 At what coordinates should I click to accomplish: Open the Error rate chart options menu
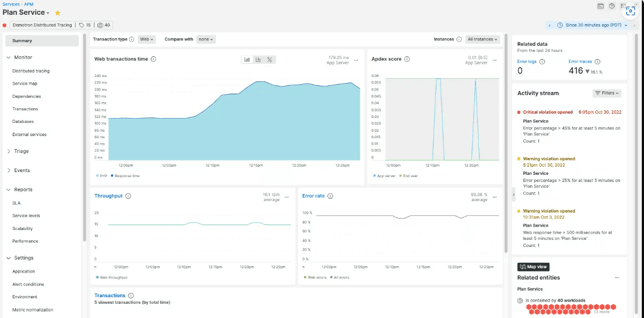494,197
